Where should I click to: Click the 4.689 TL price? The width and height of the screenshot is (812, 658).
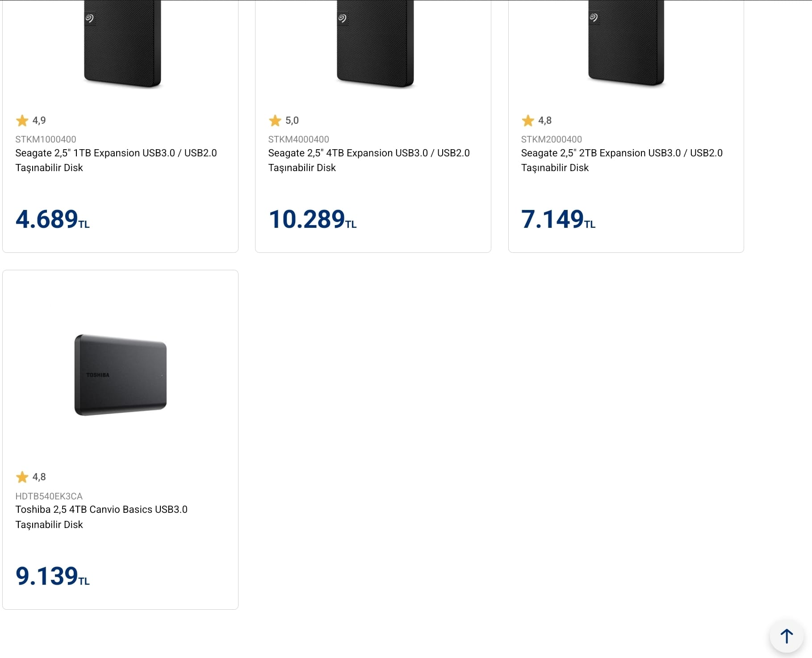[x=53, y=219]
